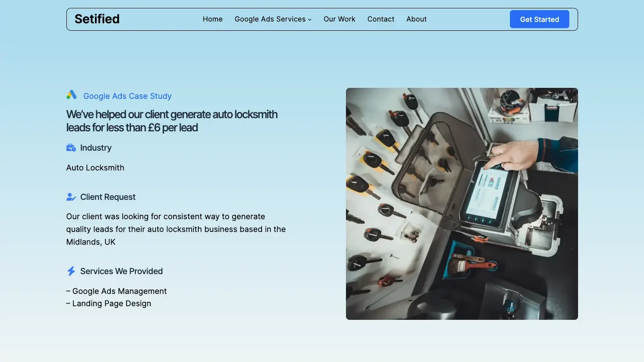
Task: Select the Client Request heading
Action: pyautogui.click(x=108, y=197)
